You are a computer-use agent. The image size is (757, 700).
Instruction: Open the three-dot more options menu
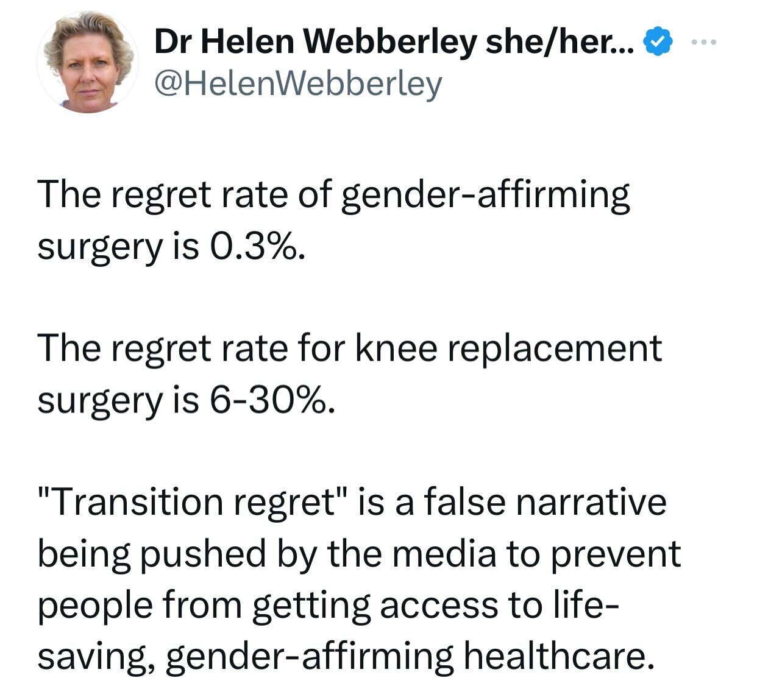click(706, 43)
